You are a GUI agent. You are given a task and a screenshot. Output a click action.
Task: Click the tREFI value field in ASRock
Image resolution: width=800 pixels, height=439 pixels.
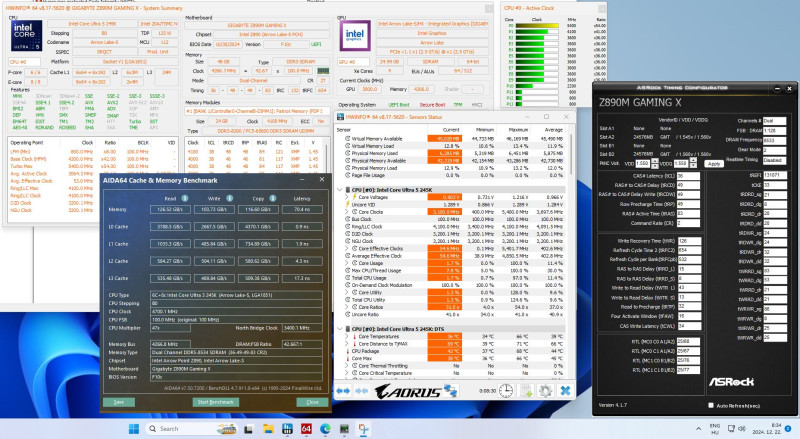774,175
